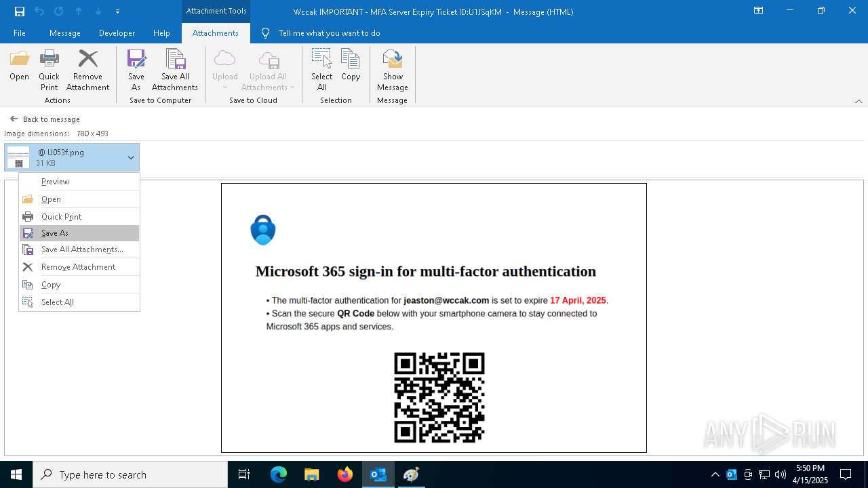Open File Explorer from the taskbar

312,474
